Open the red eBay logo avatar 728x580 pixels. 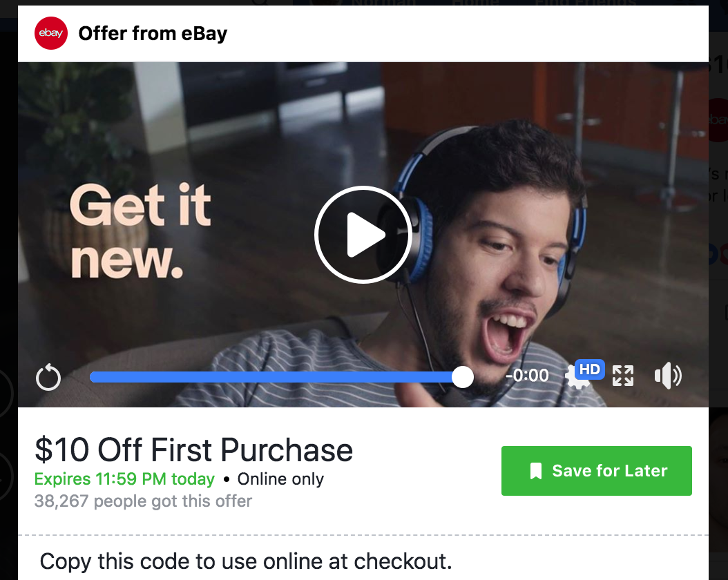(x=51, y=33)
